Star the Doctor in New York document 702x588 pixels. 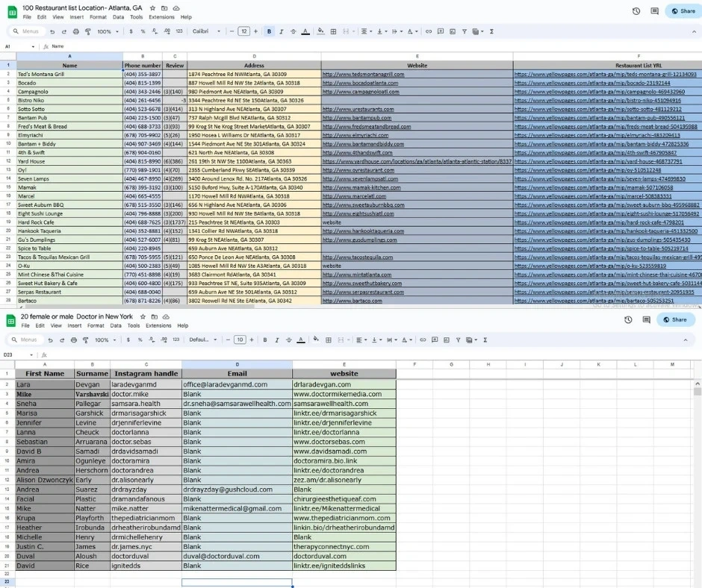(143, 316)
